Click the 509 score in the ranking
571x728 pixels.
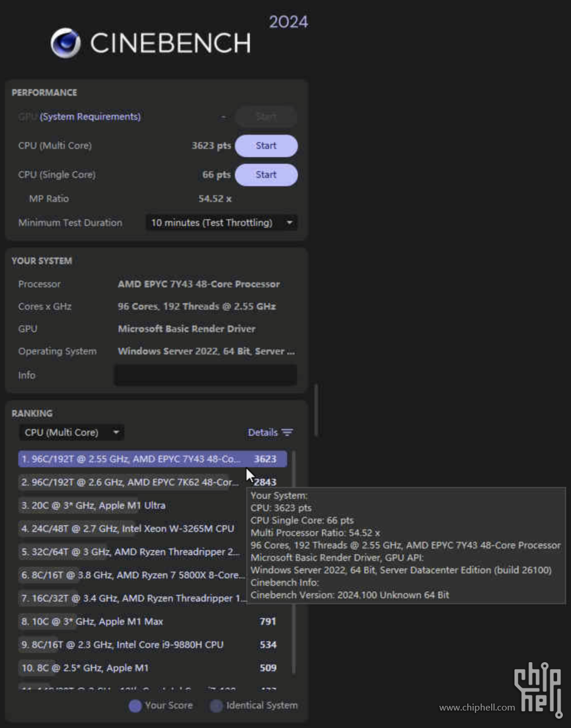268,668
